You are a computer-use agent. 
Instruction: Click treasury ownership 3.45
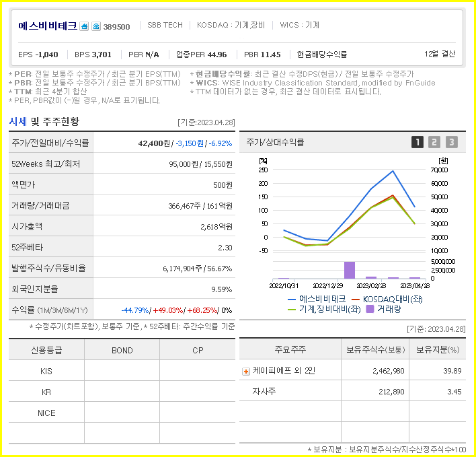click(454, 392)
